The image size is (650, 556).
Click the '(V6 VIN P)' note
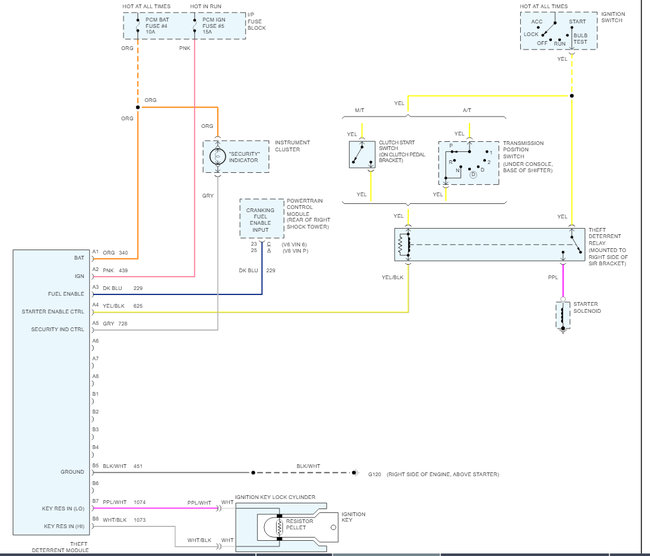click(295, 251)
